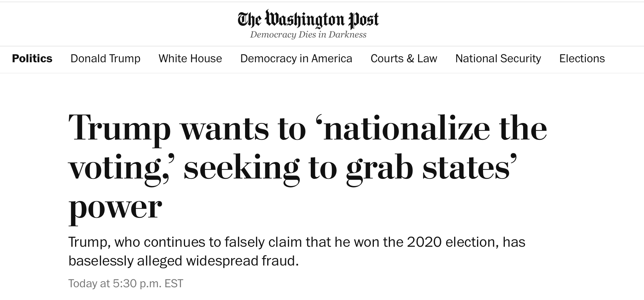This screenshot has height=300, width=644.
Task: Click the word 'Trump' starting the headline
Action: pyautogui.click(x=119, y=128)
